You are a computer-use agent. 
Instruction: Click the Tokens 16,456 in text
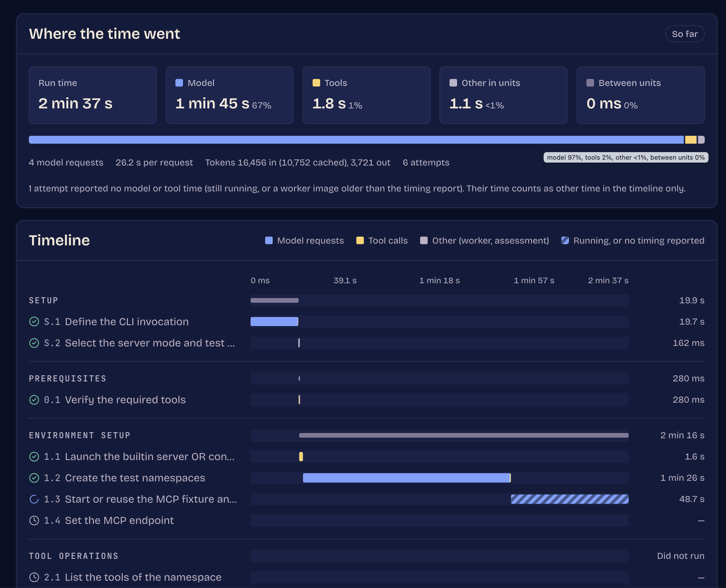[298, 163]
